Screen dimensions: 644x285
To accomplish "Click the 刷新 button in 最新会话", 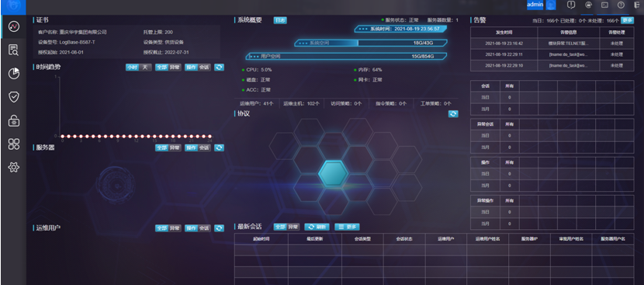I will coord(317,227).
